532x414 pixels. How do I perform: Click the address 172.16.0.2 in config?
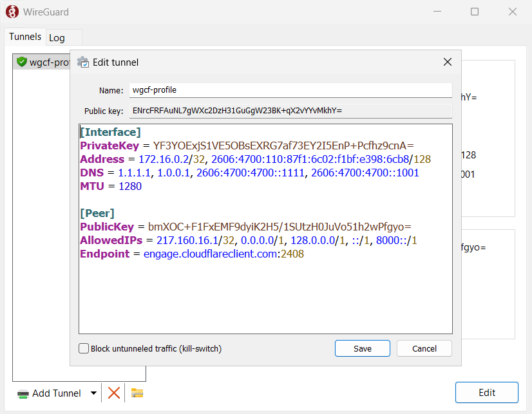click(x=164, y=159)
